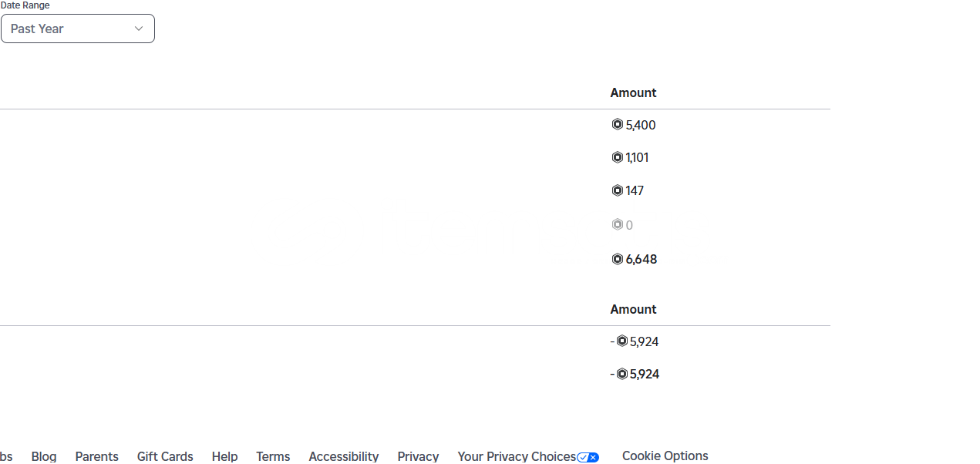Click the Robux icon beside first -5,924

(x=622, y=341)
